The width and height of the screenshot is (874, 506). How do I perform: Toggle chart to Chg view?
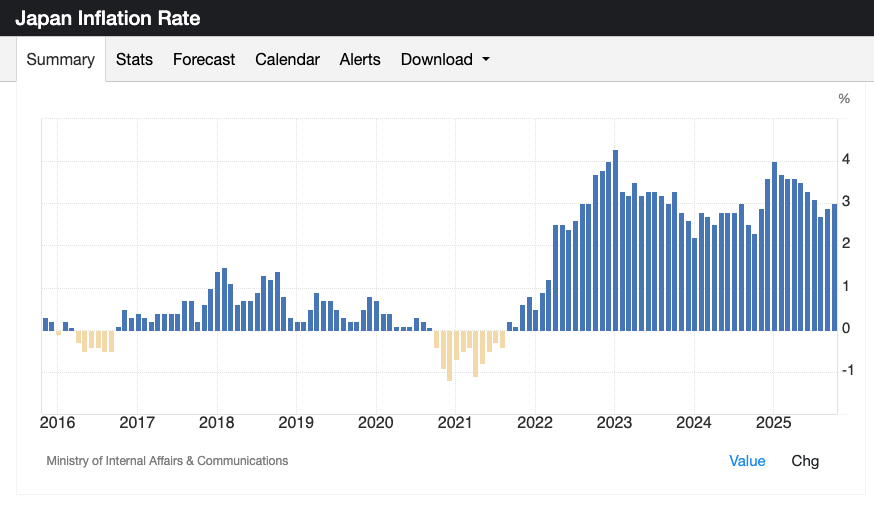pos(805,461)
